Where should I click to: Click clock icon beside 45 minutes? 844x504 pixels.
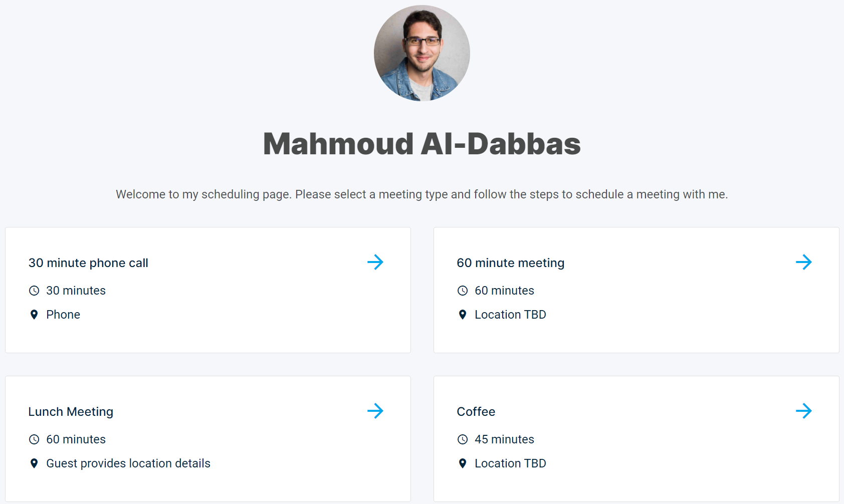[x=463, y=439]
